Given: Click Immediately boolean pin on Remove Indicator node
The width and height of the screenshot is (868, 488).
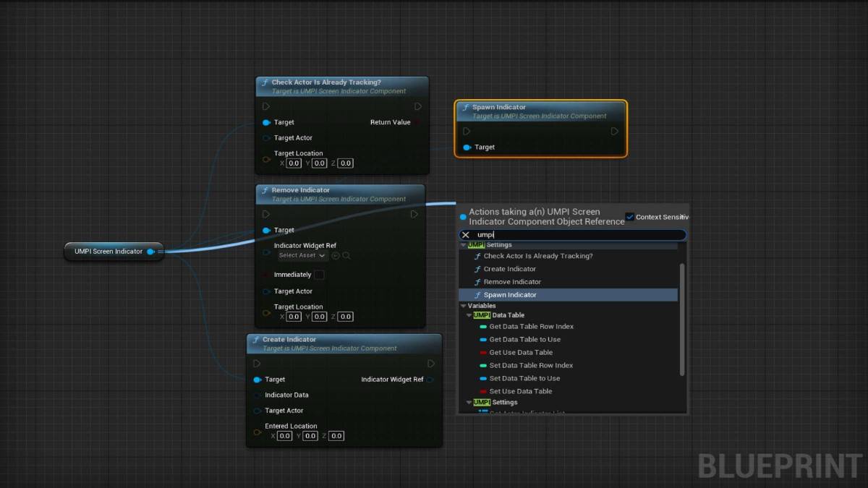Looking at the screenshot, I should (x=267, y=275).
